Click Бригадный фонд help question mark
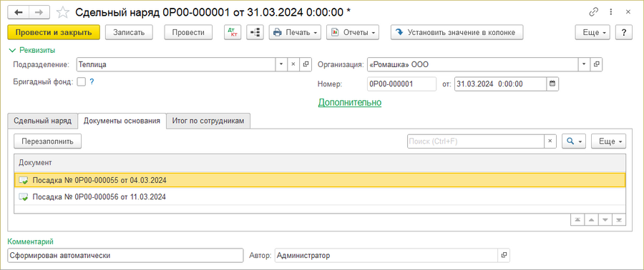This screenshot has height=270, width=644. [x=92, y=81]
